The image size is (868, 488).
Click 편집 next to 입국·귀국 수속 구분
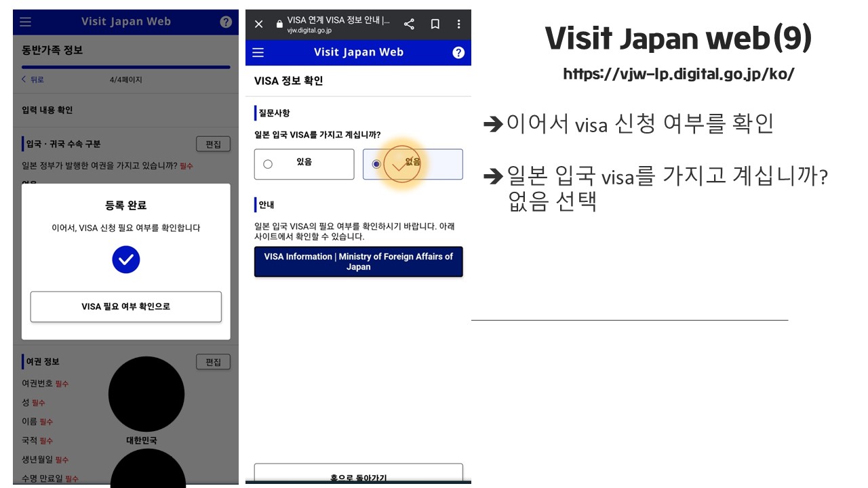[213, 144]
